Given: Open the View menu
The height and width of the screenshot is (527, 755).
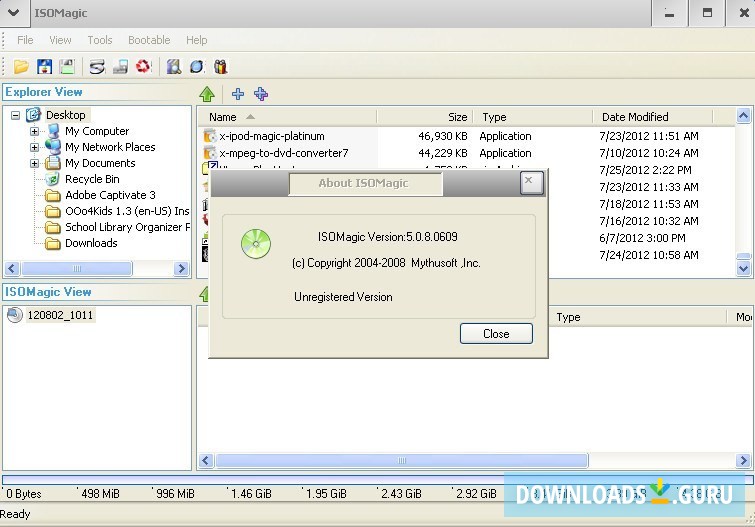Looking at the screenshot, I should 60,40.
